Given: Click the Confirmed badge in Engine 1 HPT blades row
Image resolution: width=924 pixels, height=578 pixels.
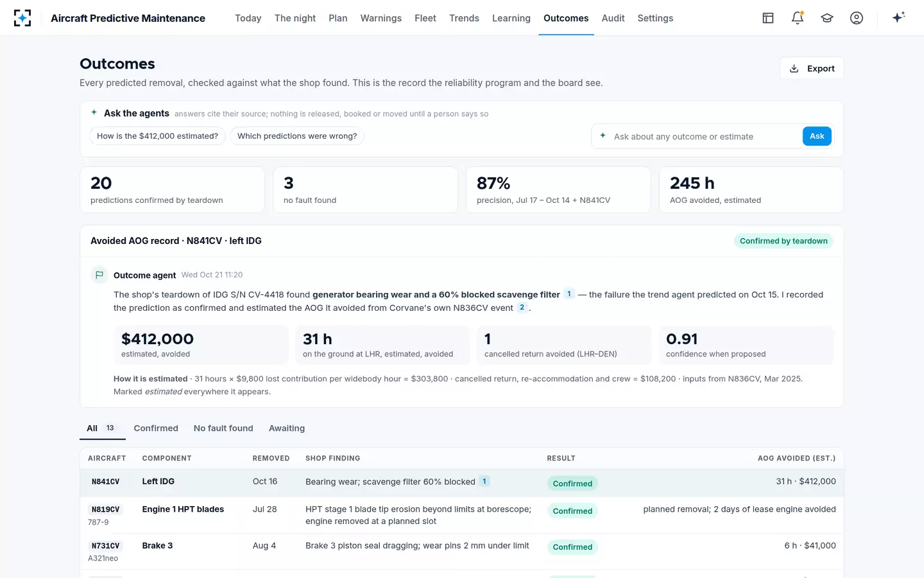Looking at the screenshot, I should tap(572, 511).
